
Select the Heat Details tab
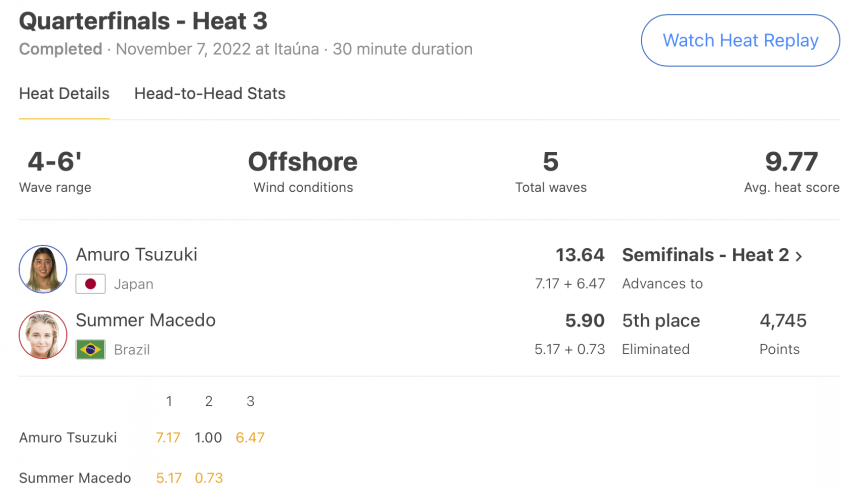(64, 93)
